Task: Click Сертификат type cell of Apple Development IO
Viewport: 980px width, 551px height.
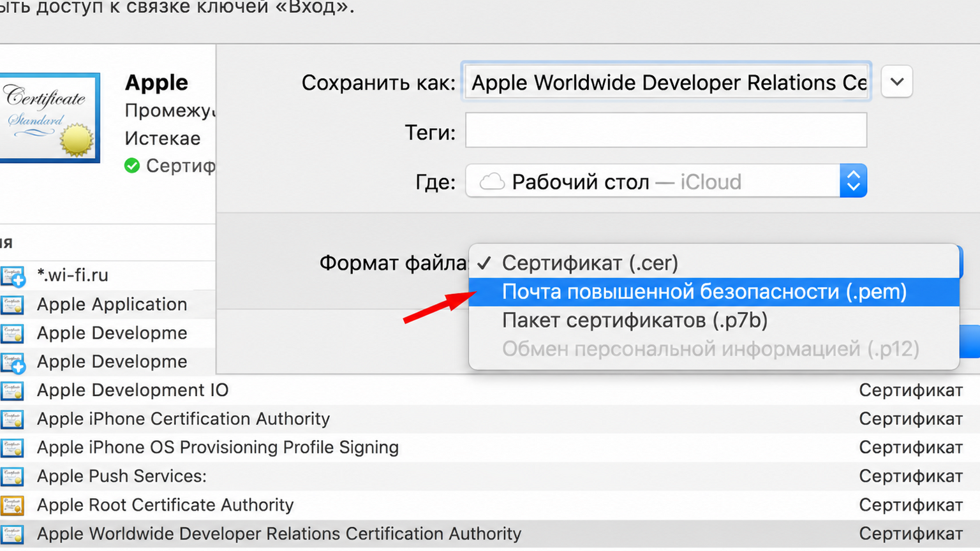Action: tap(910, 390)
